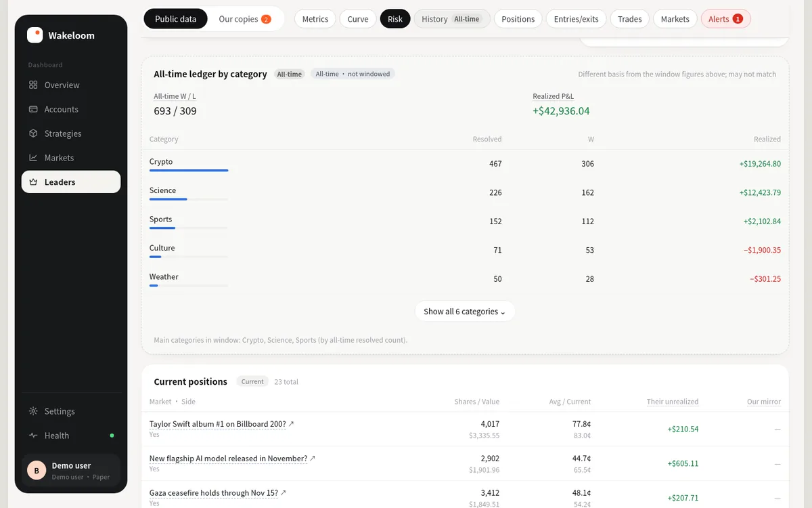The width and height of the screenshot is (812, 508).
Task: Open Settings in sidebar
Action: (71, 412)
